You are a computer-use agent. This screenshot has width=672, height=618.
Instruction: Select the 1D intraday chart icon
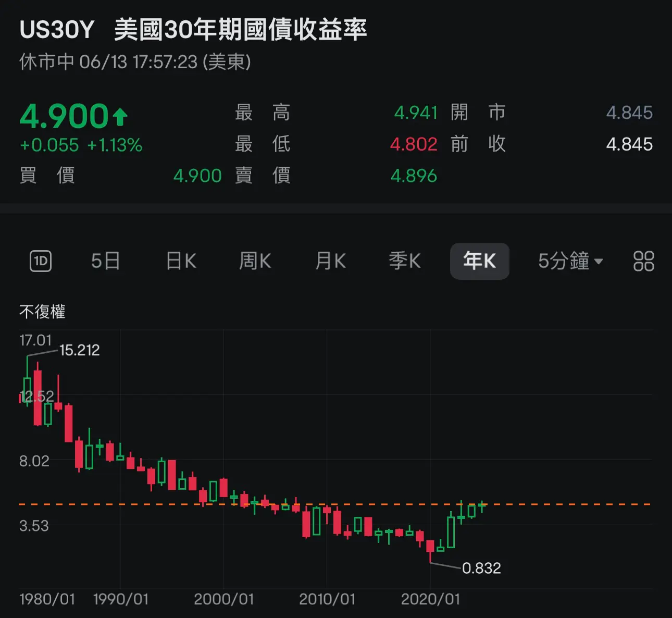[x=41, y=261]
